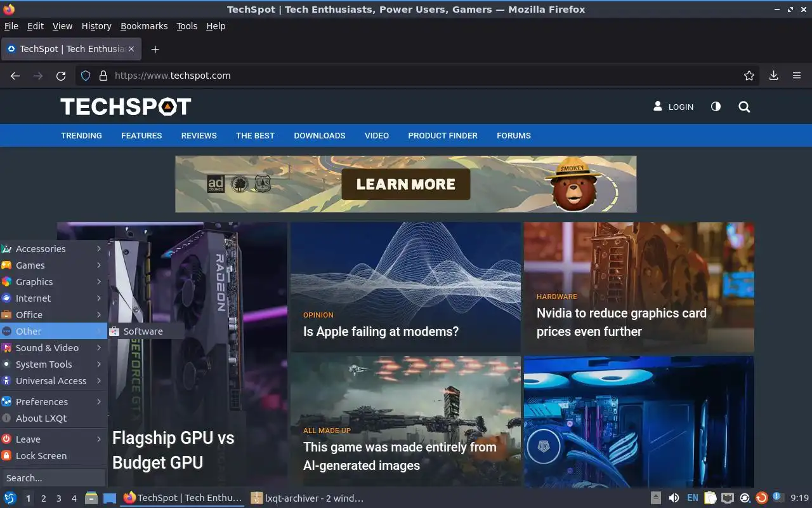Click the network connection tray icon
812x508 pixels.
(728, 498)
